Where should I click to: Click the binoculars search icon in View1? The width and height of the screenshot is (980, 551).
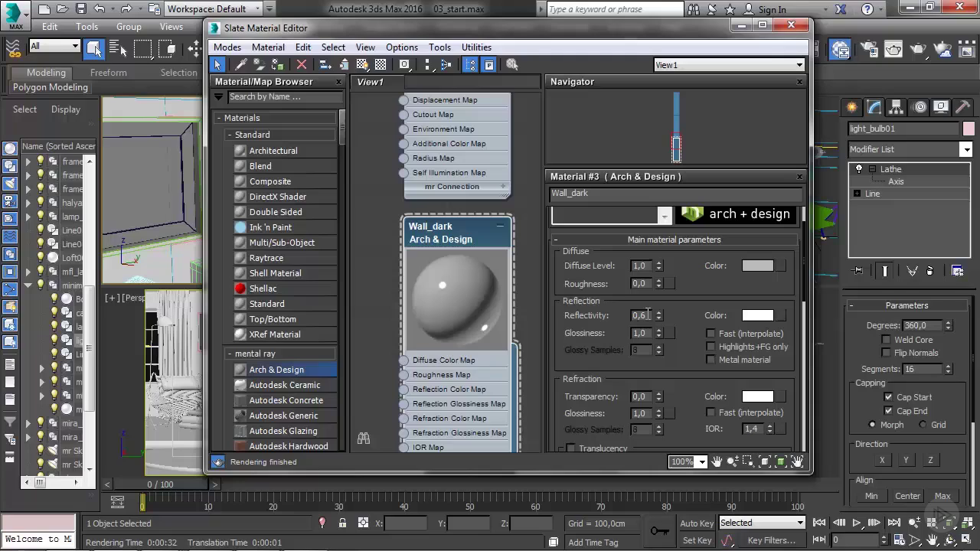(364, 439)
